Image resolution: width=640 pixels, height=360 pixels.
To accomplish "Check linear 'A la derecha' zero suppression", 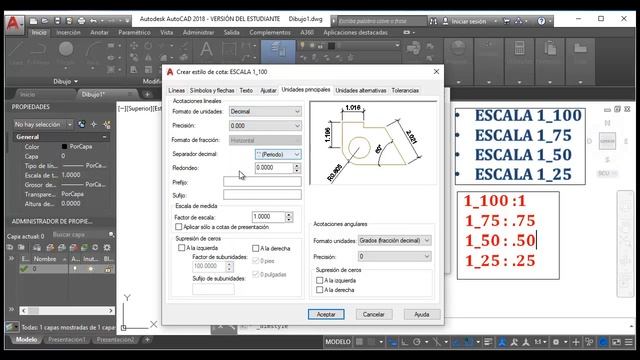I will 256,248.
